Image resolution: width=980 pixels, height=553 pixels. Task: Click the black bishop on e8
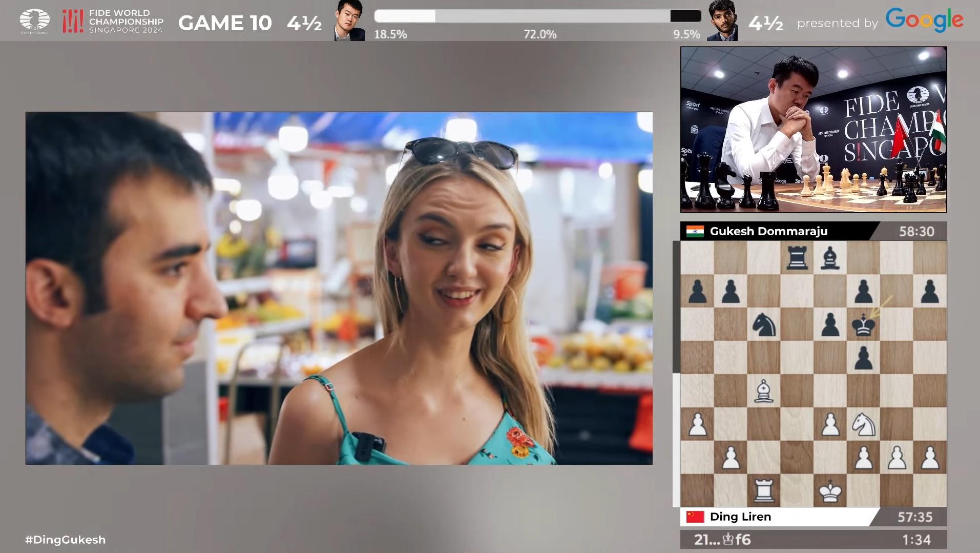830,258
